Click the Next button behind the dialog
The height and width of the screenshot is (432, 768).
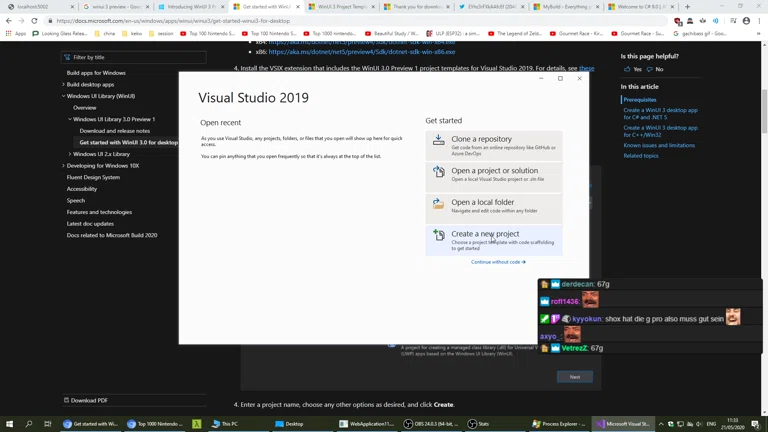pyautogui.click(x=575, y=377)
